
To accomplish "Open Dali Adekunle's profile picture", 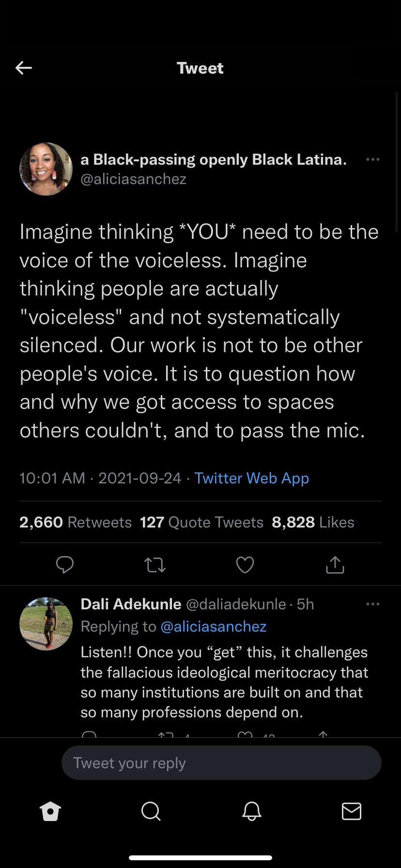I will click(x=46, y=623).
